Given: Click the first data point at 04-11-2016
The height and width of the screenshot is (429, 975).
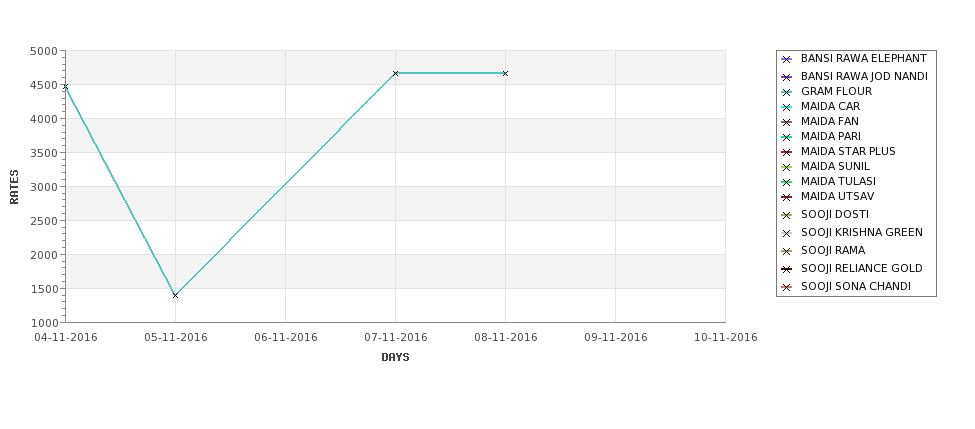Looking at the screenshot, I should (66, 86).
